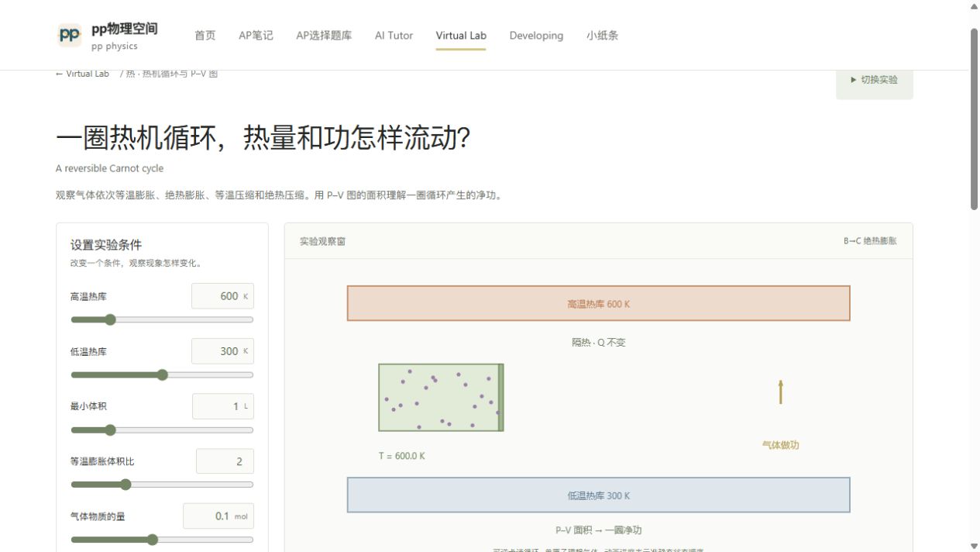
Task: Open the 小纸条 nav tab
Action: coord(602,36)
